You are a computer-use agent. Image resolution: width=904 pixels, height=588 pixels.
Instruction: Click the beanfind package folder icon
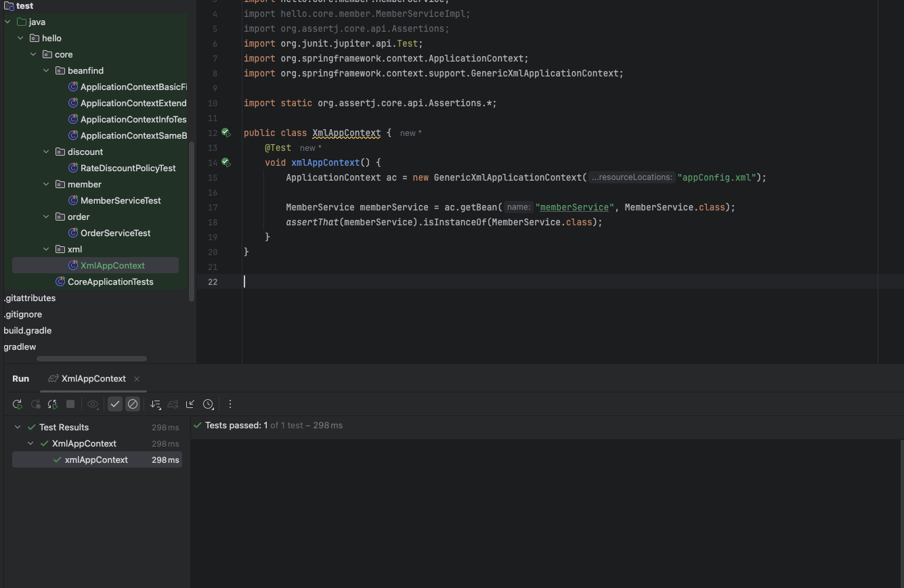pos(60,71)
